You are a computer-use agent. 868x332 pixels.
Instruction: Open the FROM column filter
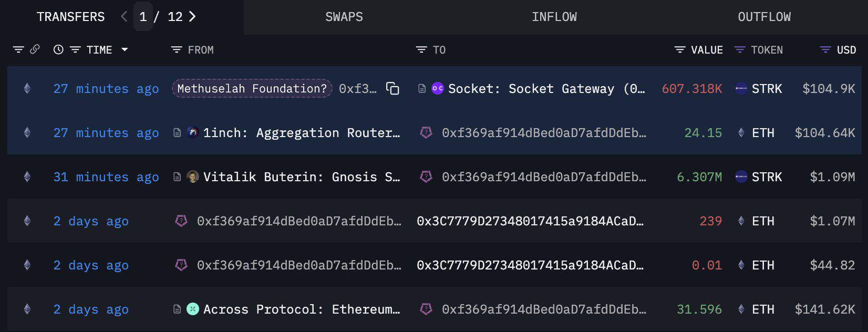pos(177,50)
